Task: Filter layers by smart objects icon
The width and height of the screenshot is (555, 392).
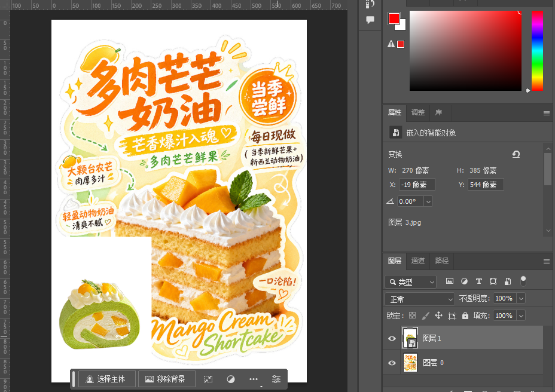Action: [508, 281]
